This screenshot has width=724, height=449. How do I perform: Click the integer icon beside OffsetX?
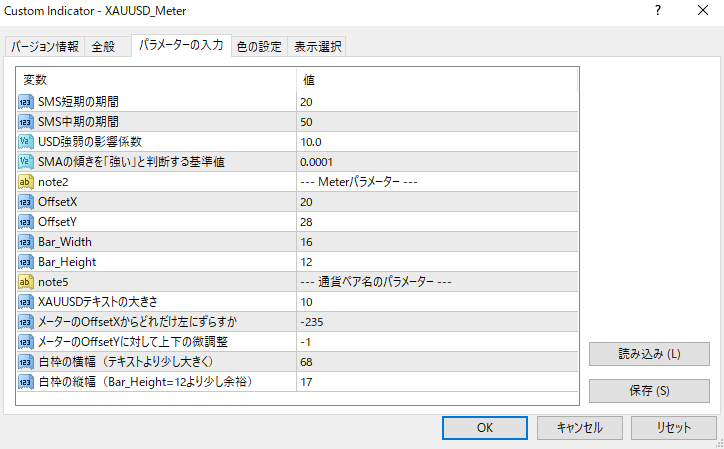click(x=25, y=202)
